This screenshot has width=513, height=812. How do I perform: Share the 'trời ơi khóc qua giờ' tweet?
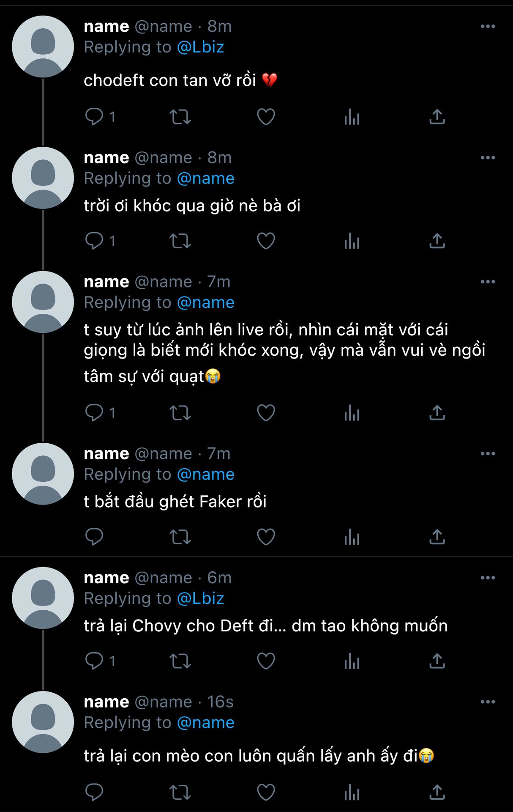click(437, 241)
